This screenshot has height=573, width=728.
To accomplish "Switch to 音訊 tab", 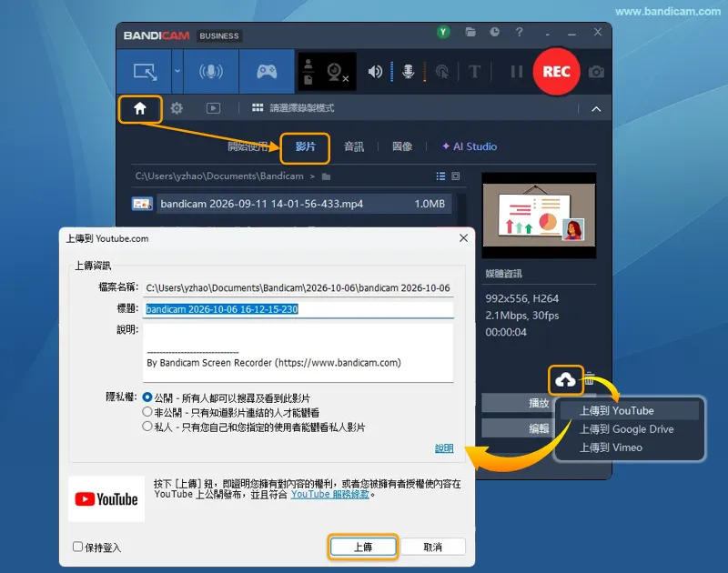I will [x=354, y=146].
